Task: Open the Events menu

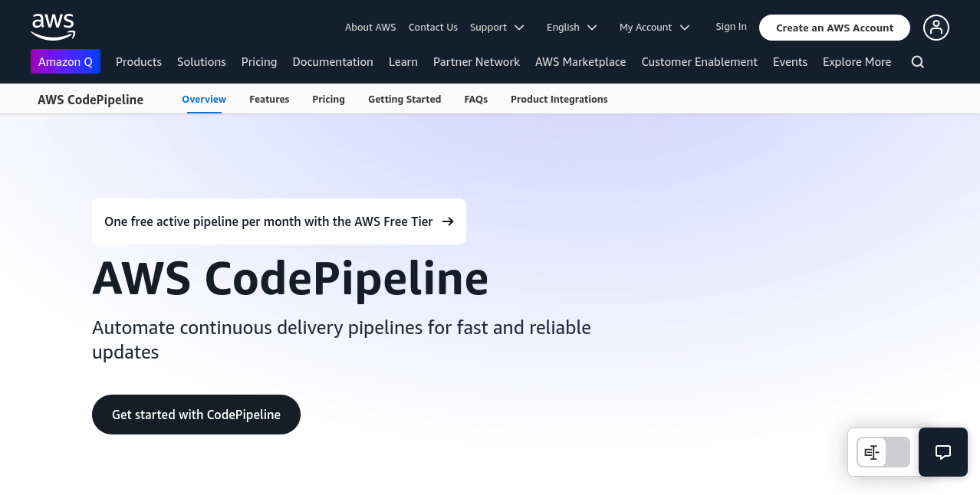Action: click(x=790, y=62)
